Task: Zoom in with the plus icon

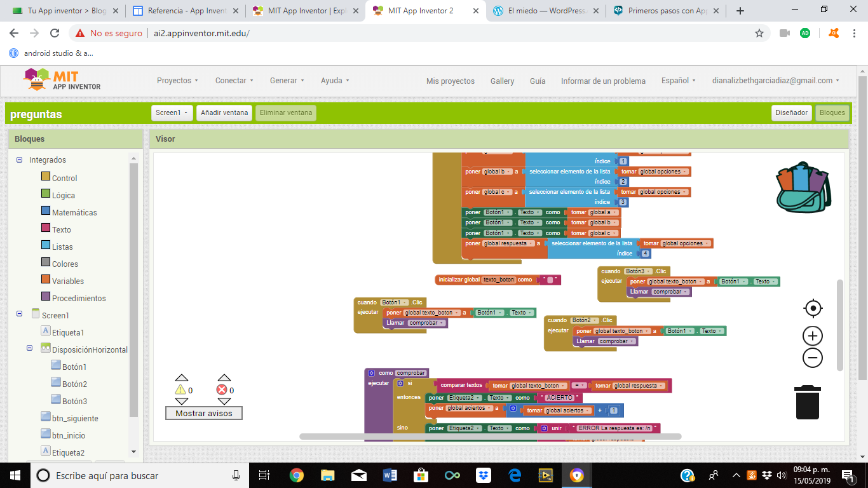Action: coord(813,335)
